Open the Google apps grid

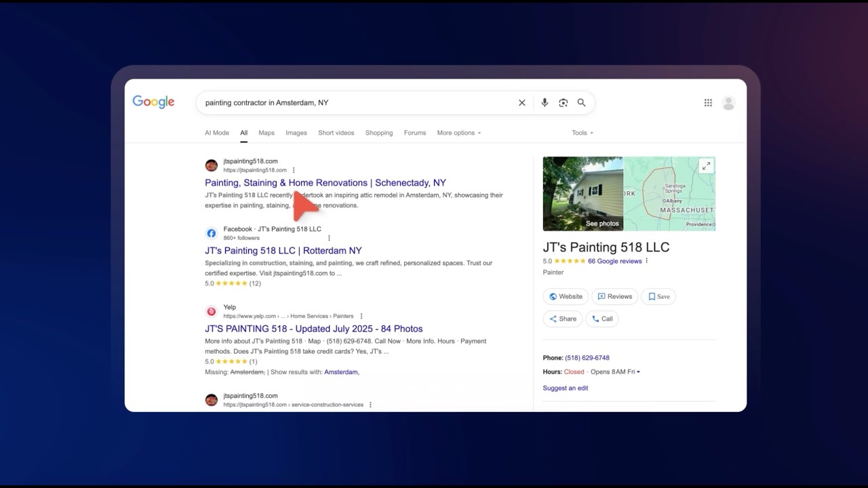(708, 103)
